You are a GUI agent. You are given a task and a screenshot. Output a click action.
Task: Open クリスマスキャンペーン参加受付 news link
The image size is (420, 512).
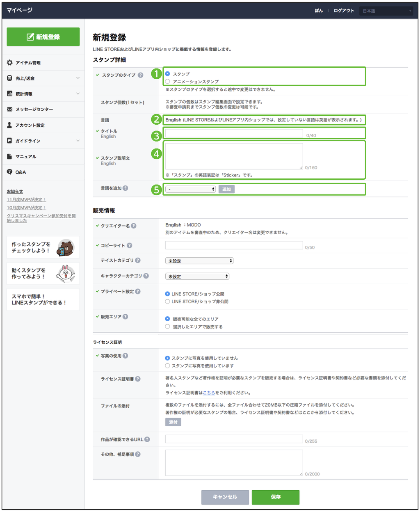(41, 218)
